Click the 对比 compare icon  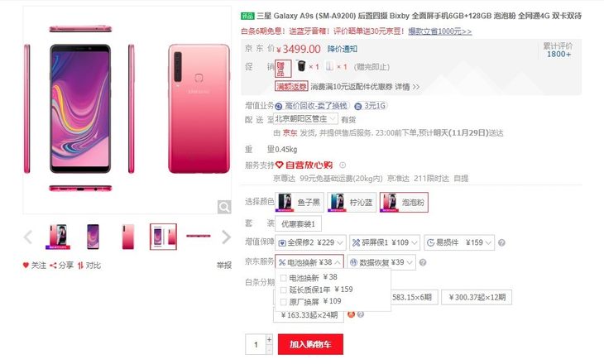[x=80, y=265]
